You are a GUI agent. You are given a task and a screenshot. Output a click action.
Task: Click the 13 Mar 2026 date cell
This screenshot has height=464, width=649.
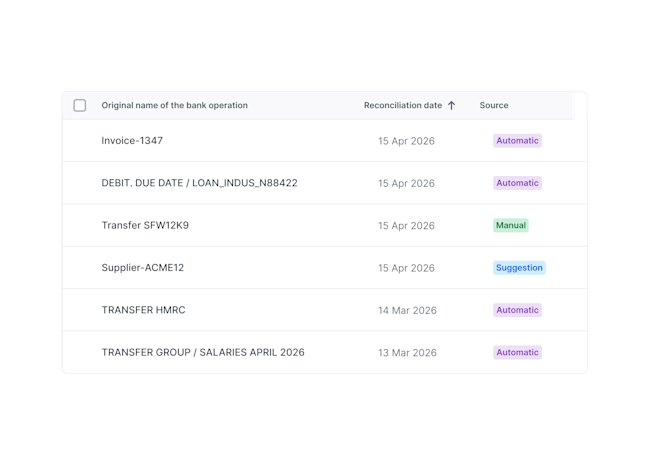pos(407,353)
